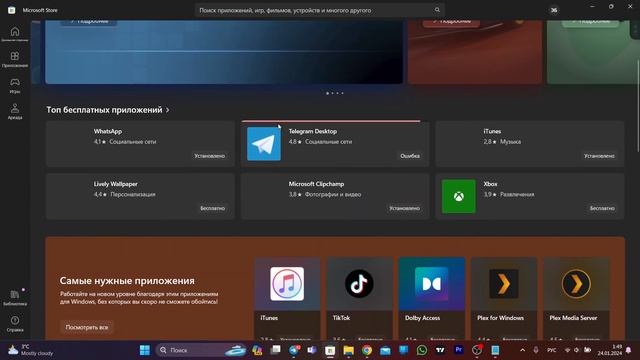Open Telegram Desktop app icon

coord(264,144)
